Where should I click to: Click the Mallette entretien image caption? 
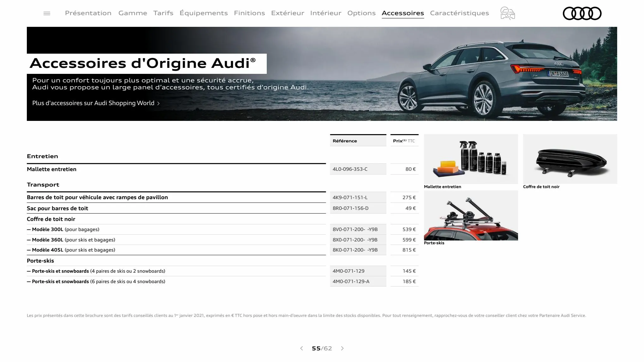pyautogui.click(x=442, y=187)
